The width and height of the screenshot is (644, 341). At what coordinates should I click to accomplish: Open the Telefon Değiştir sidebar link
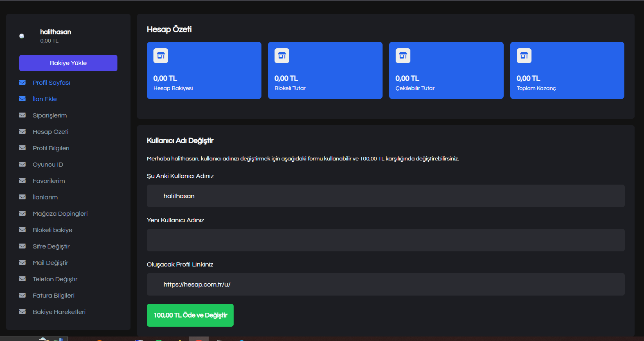(55, 279)
